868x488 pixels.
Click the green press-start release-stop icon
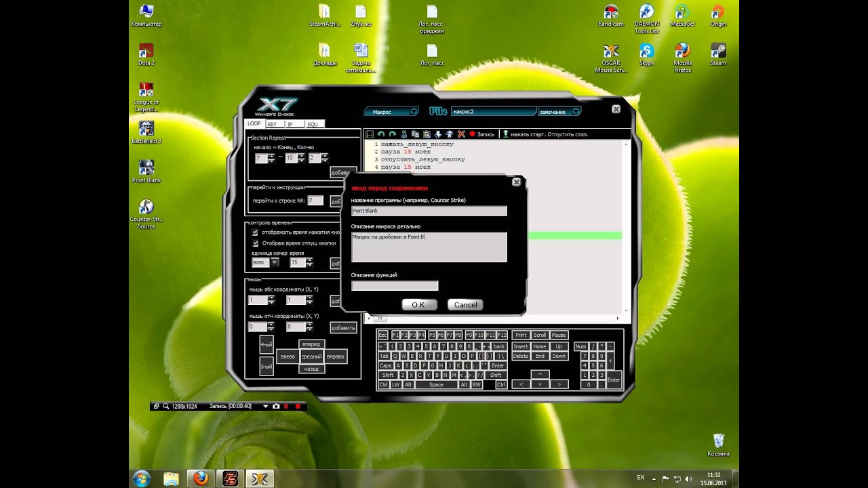(x=505, y=134)
